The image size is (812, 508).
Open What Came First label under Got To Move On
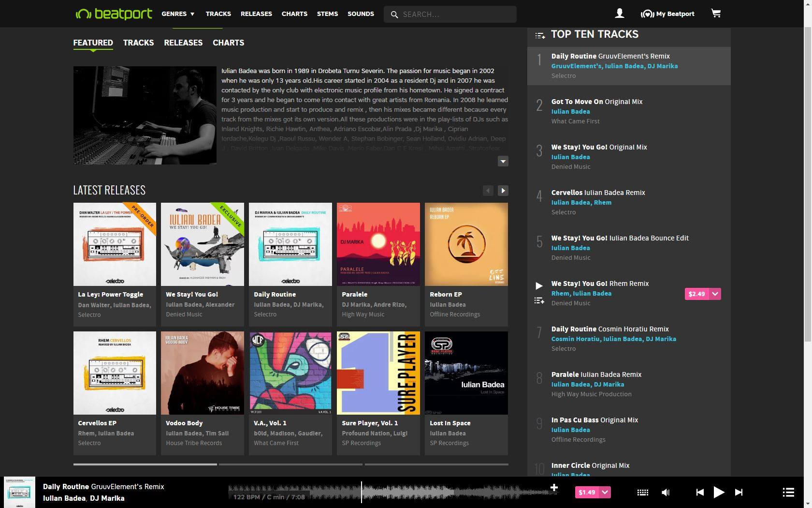point(575,121)
